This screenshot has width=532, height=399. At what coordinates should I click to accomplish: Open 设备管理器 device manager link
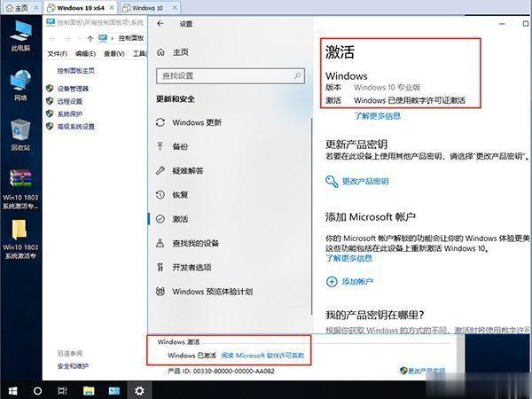73,89
